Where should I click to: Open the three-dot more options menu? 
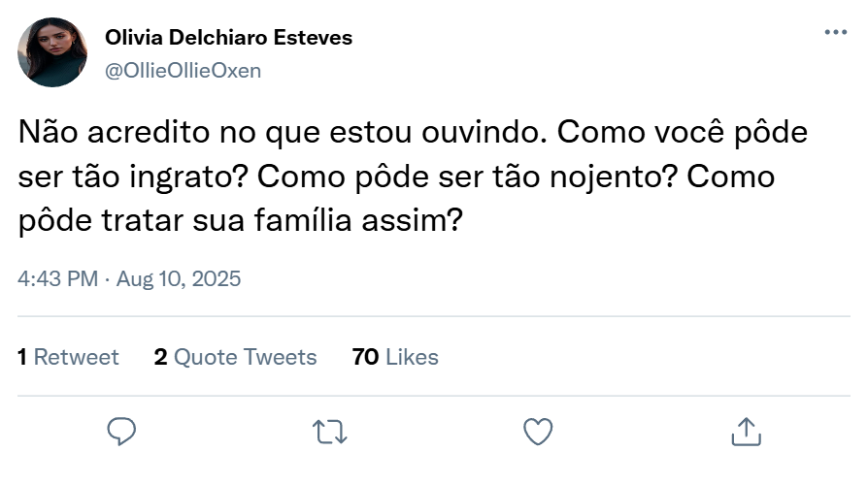click(835, 32)
